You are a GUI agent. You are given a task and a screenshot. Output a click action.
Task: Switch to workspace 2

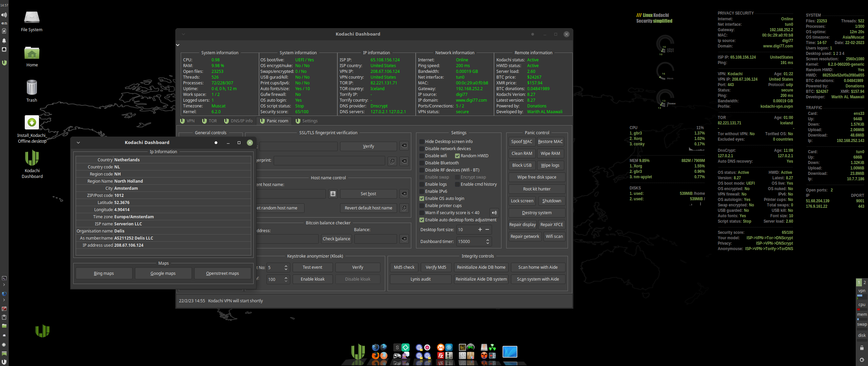point(865,282)
